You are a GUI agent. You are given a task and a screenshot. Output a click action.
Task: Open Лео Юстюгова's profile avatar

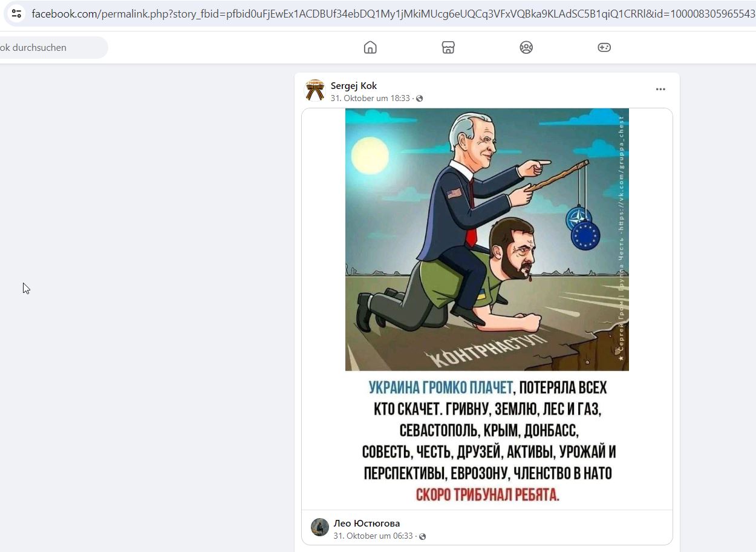[320, 527]
